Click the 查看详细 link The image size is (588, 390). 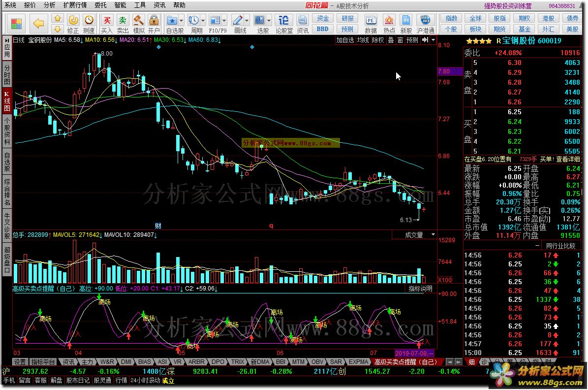[x=568, y=159]
